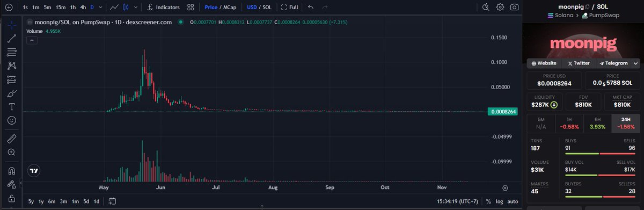Open the forecasting and measurement tools
This screenshot has height=210, width=644.
[x=11, y=79]
